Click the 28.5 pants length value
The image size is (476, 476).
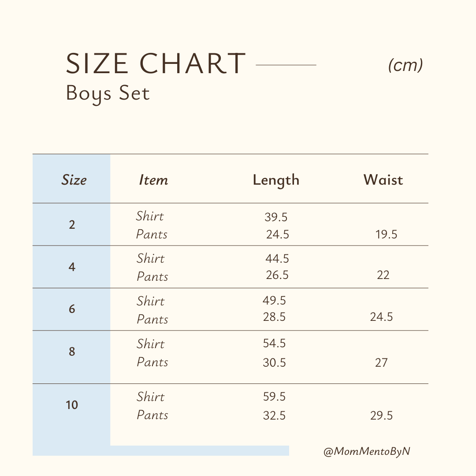coord(274,317)
